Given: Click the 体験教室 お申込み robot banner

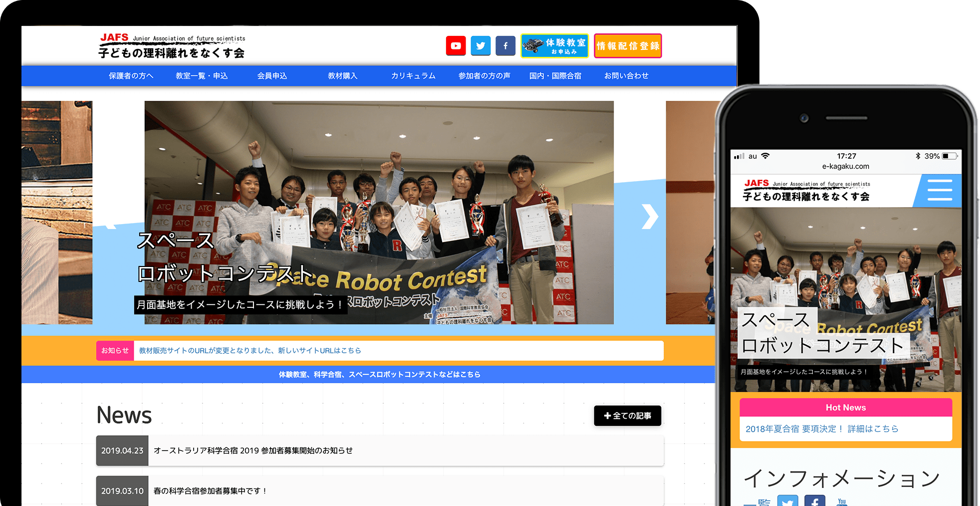Looking at the screenshot, I should point(554,46).
